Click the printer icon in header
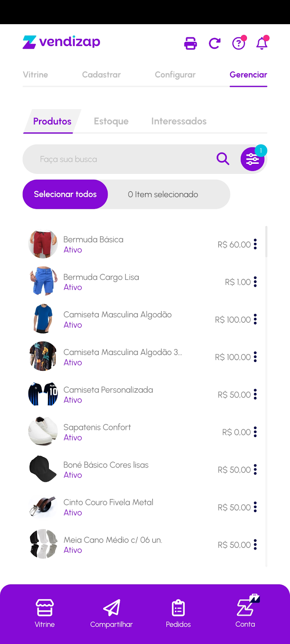 point(191,43)
